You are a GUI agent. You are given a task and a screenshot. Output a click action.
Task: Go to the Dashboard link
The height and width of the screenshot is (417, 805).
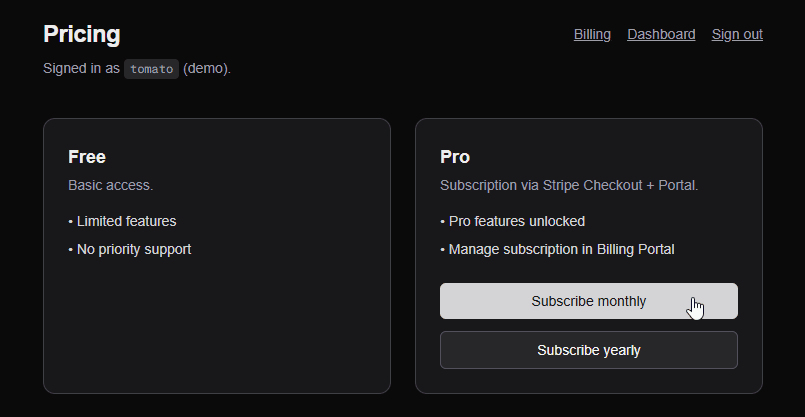(x=661, y=34)
